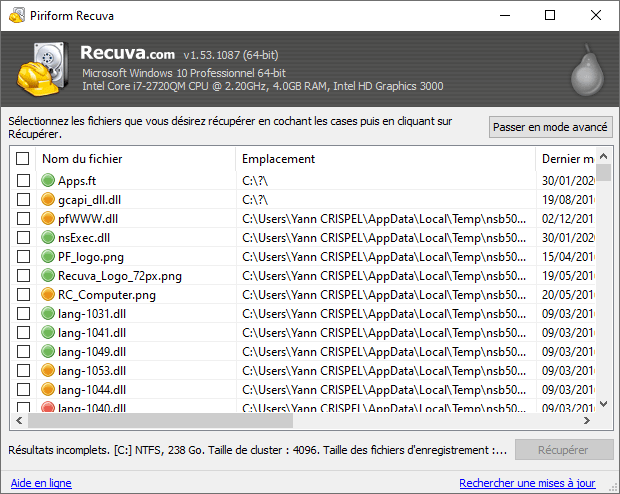This screenshot has width=620, height=494.
Task: Click the Récupérer button
Action: coord(564,450)
